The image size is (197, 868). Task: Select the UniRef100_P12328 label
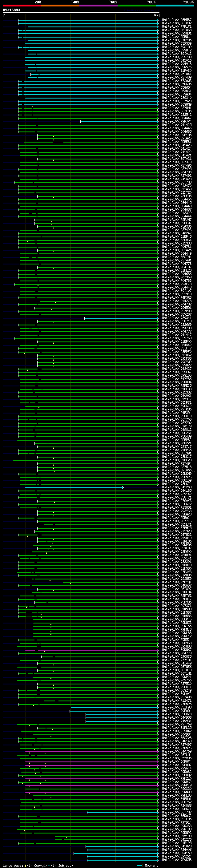coord(176,531)
